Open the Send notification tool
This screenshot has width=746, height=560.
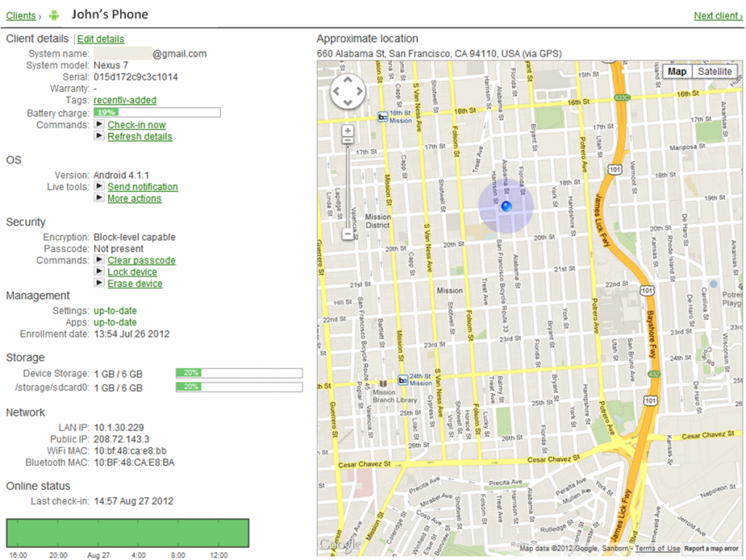tap(142, 186)
